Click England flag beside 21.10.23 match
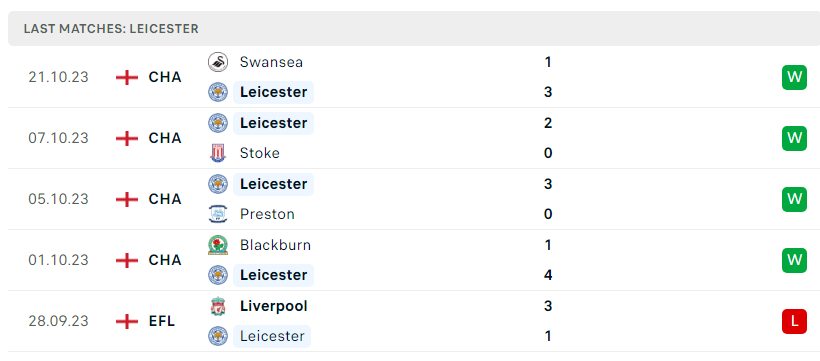 pyautogui.click(x=127, y=77)
